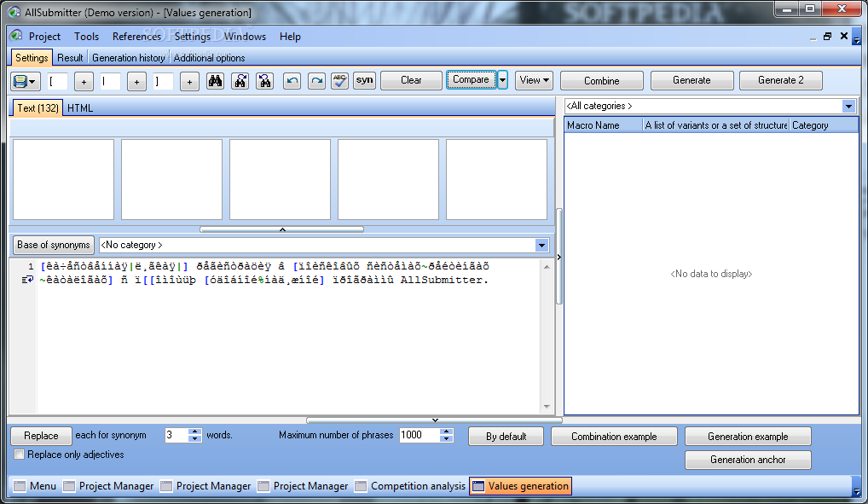
Task: Increase maximum number of phrases
Action: (x=447, y=432)
